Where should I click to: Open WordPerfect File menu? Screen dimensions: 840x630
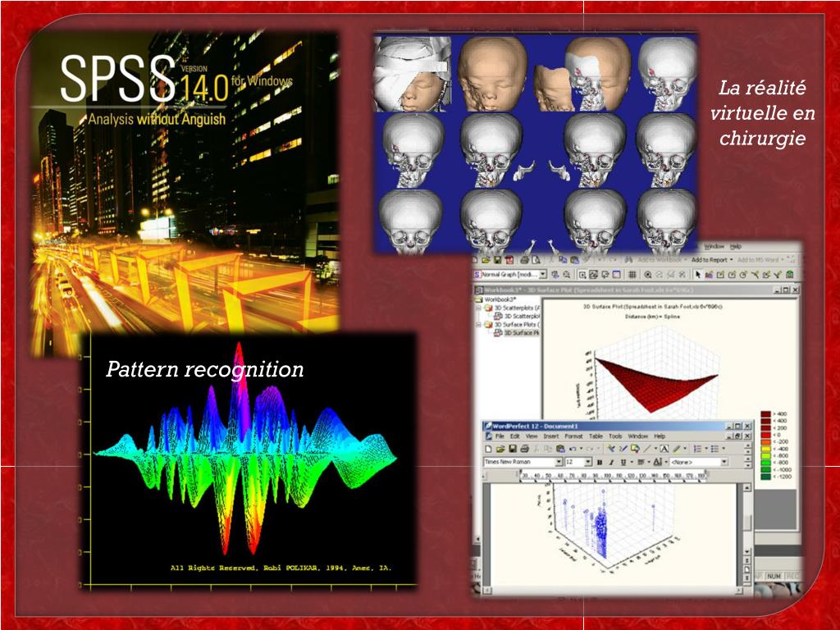pyautogui.click(x=500, y=436)
